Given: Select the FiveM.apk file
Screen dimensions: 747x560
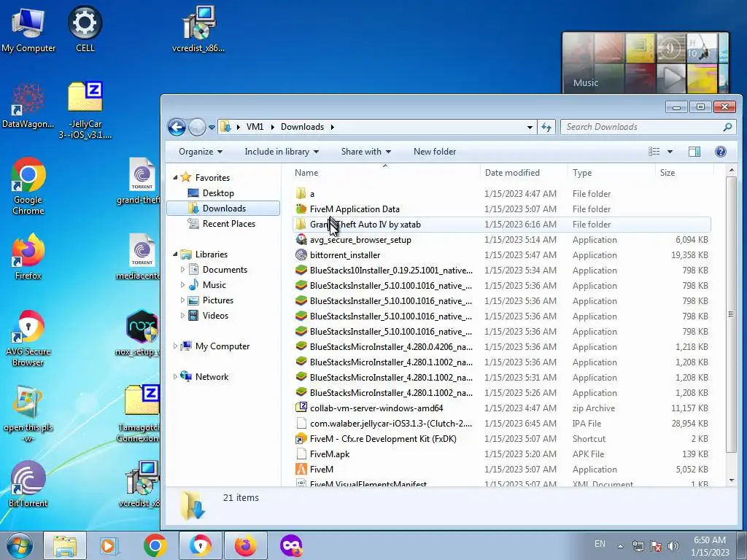Looking at the screenshot, I should (330, 454).
